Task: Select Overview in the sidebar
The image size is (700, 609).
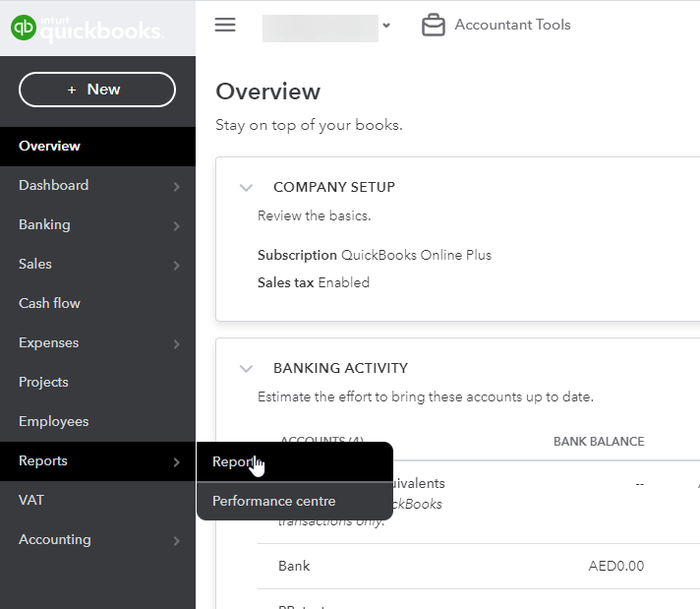Action: (97, 147)
